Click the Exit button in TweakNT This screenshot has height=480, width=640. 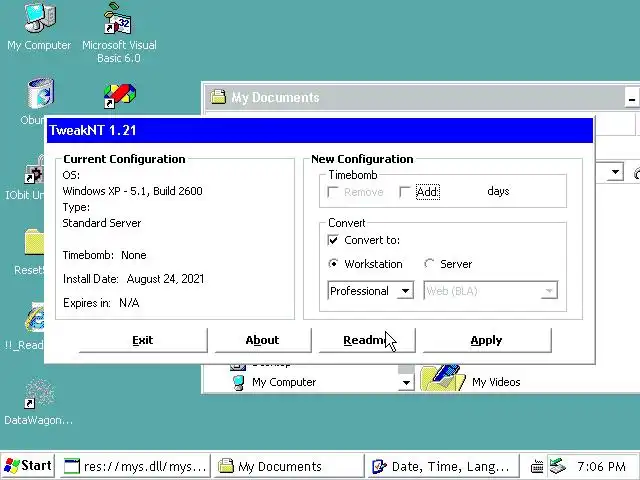coord(143,340)
